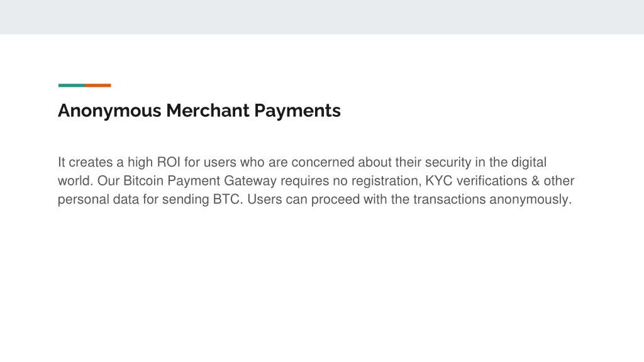This screenshot has width=644, height=362.
Task: Click the word 'Merchant' in the title
Action: (x=208, y=111)
